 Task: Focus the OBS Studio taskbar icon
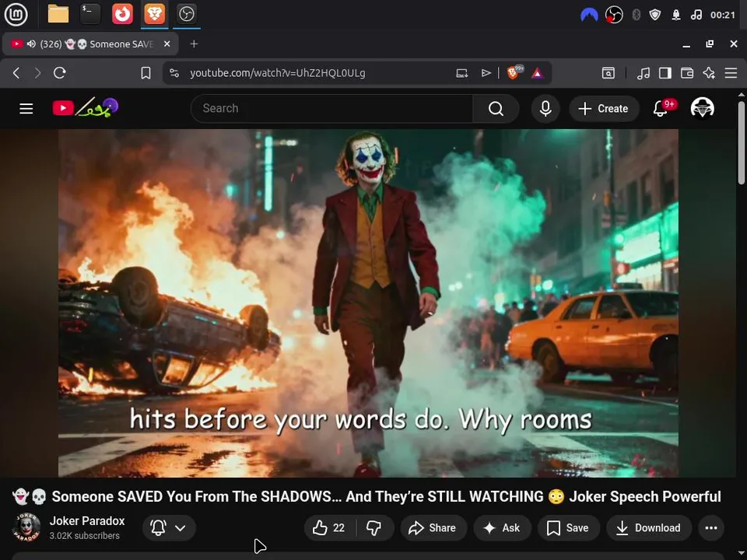coord(186,14)
